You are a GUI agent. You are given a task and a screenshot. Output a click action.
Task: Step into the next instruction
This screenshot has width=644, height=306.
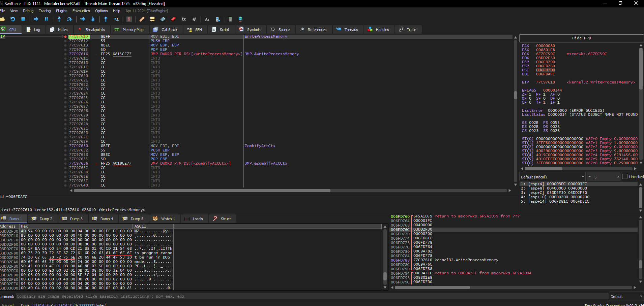tap(59, 19)
